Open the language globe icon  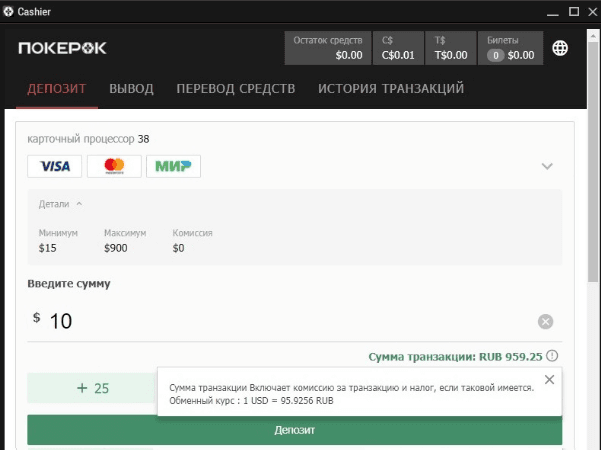pos(560,48)
